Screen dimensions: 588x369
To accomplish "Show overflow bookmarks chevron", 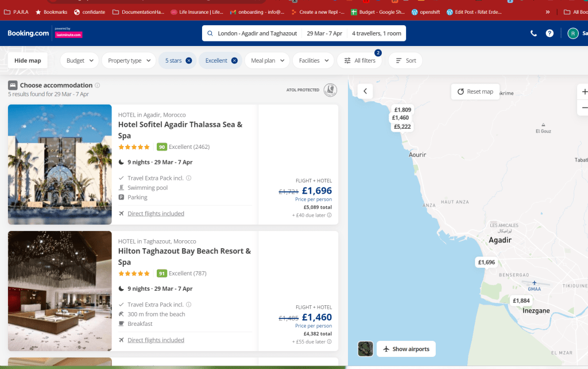I will [547, 12].
